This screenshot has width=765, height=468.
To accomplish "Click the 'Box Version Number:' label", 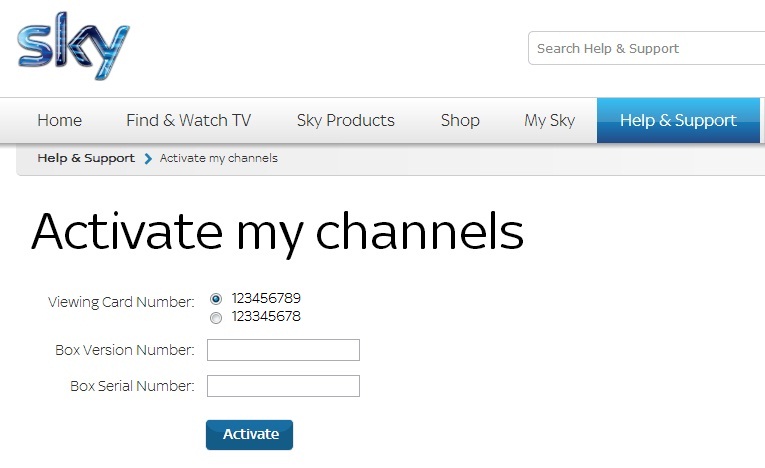I will pos(124,350).
